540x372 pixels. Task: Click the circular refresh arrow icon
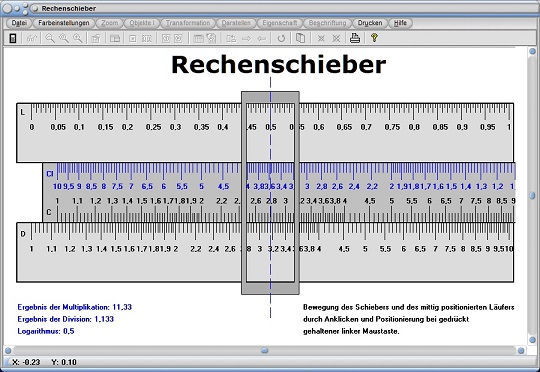click(281, 38)
